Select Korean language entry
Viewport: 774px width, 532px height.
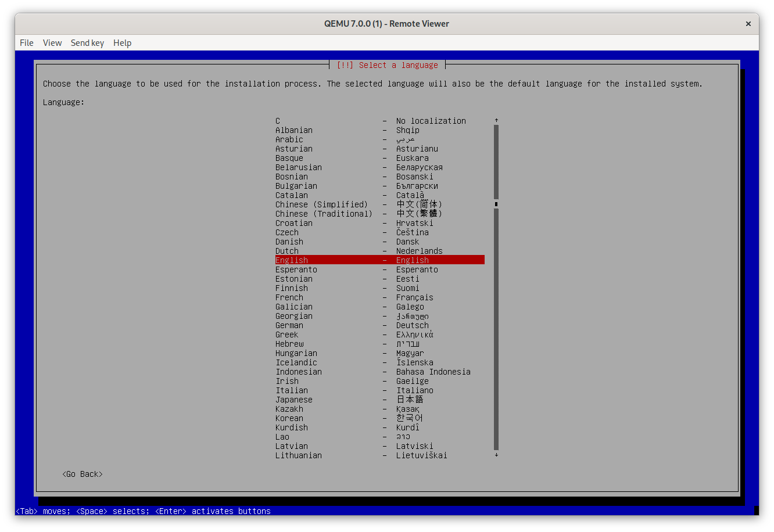click(379, 418)
